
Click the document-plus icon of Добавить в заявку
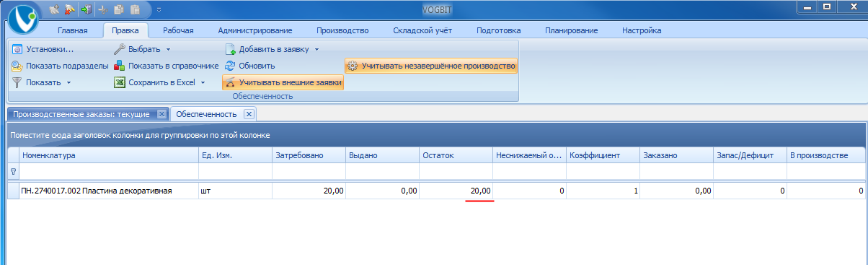pos(231,49)
